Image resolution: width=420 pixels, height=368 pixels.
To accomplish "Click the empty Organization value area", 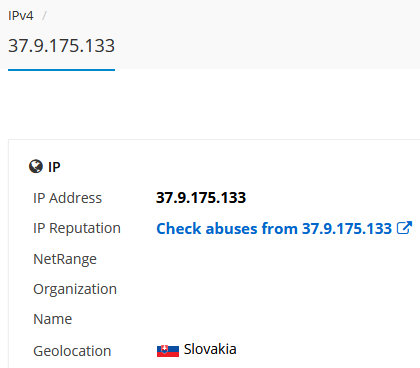I will [283, 289].
